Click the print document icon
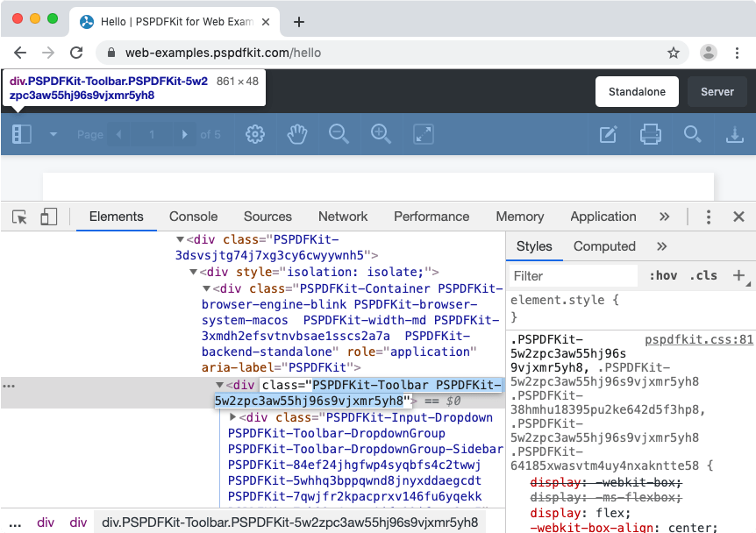Viewport: 756px width, 533px height. pos(652,133)
